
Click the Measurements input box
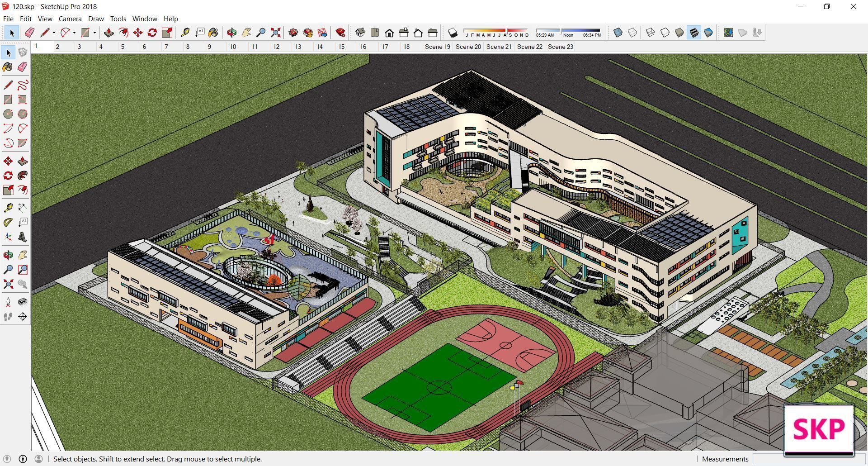tap(808, 459)
